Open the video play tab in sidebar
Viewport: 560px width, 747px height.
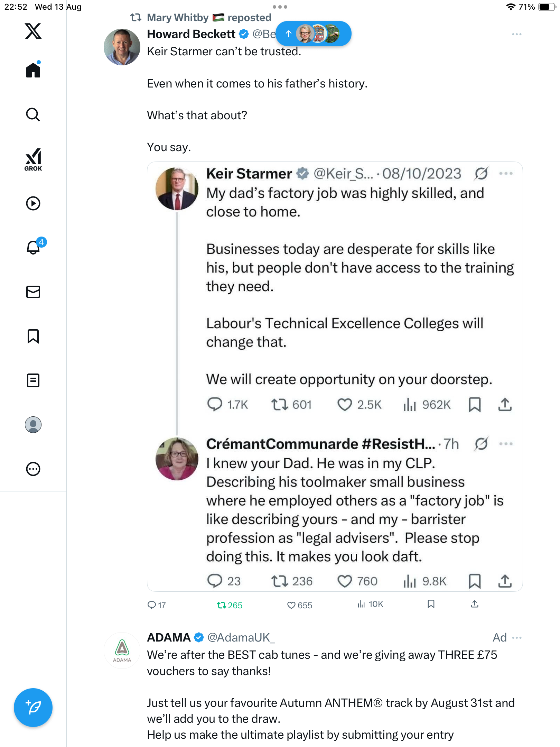click(x=33, y=203)
